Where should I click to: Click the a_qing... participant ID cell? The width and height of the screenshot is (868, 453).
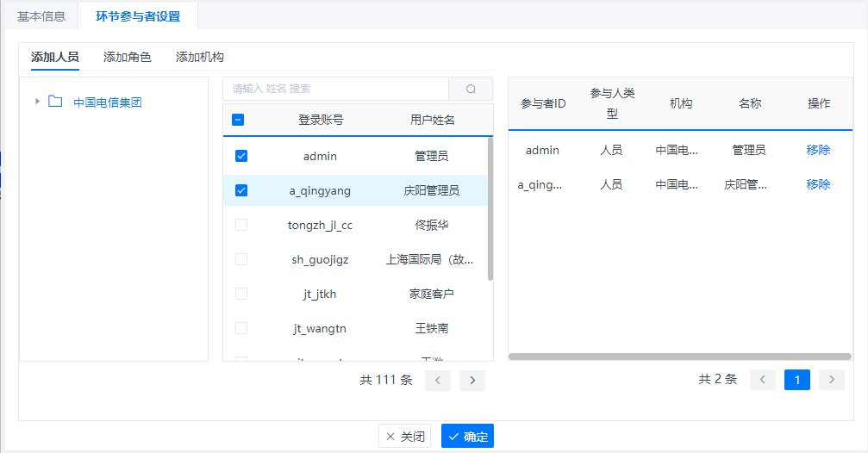point(540,185)
